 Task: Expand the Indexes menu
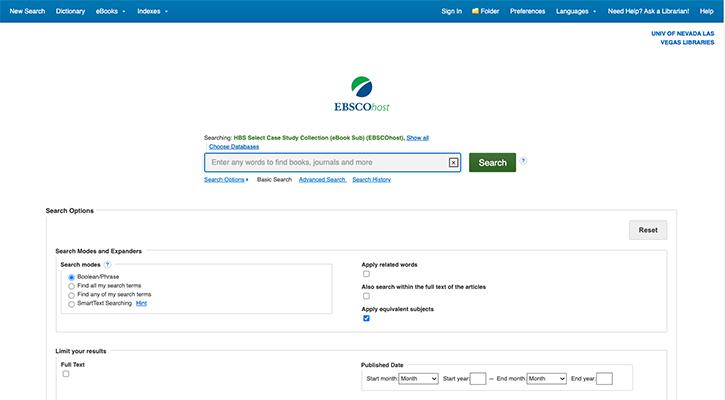(152, 11)
